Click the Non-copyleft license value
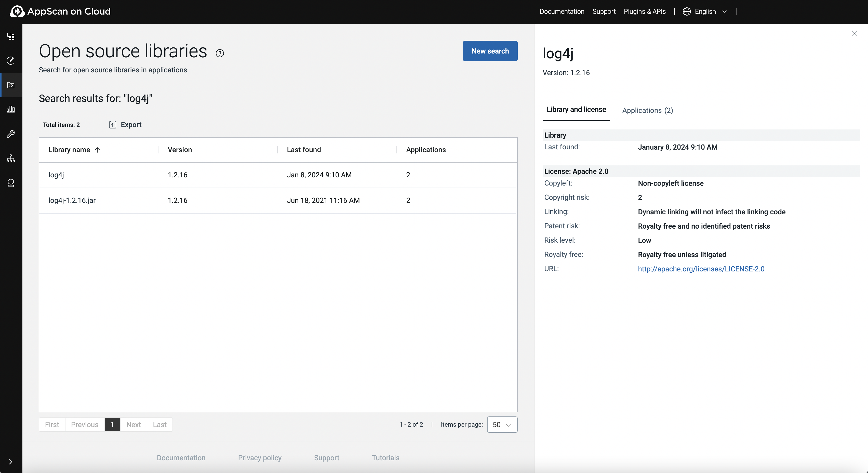868x473 pixels. 671,183
